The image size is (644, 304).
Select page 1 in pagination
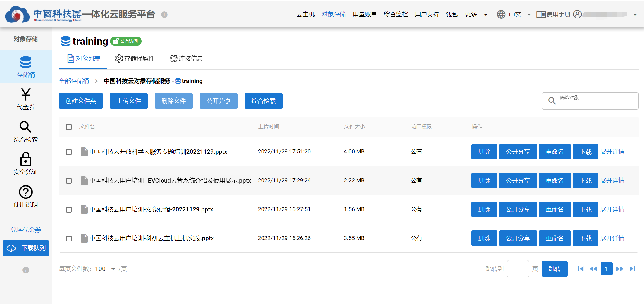click(x=607, y=269)
